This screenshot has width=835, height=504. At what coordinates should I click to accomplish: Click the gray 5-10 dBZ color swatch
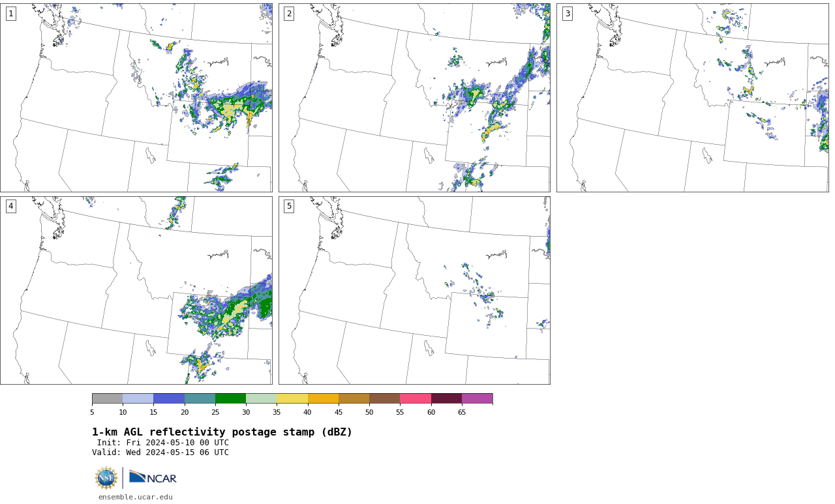[107, 398]
